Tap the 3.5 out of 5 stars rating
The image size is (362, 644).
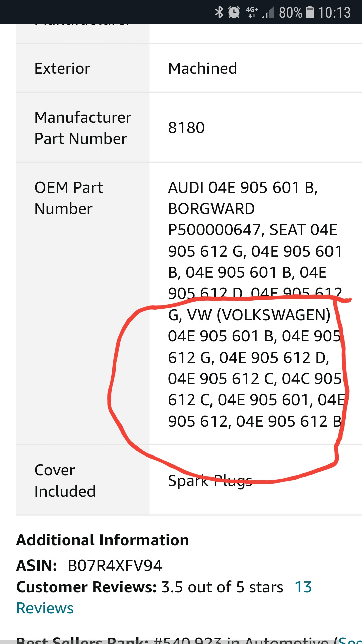click(221, 587)
